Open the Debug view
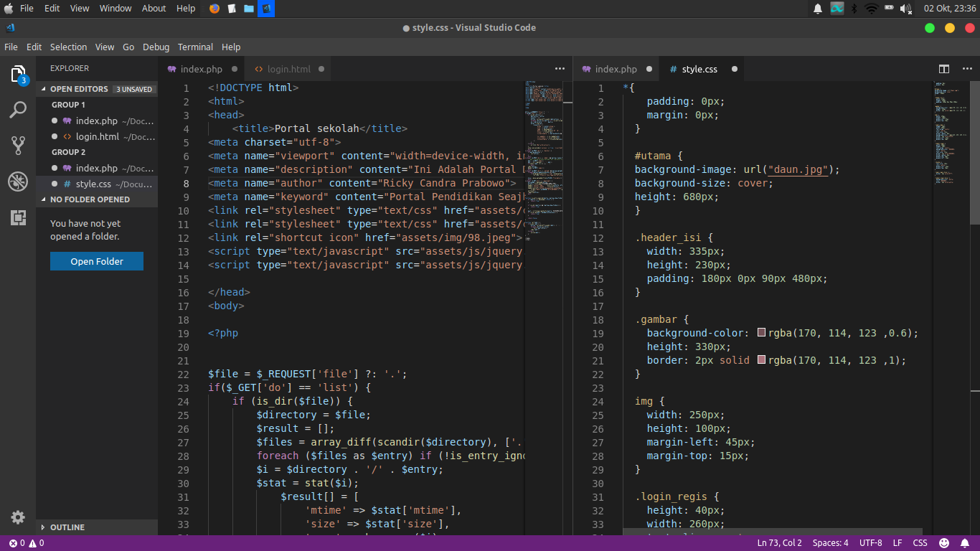This screenshot has height=551, width=980. 18,181
